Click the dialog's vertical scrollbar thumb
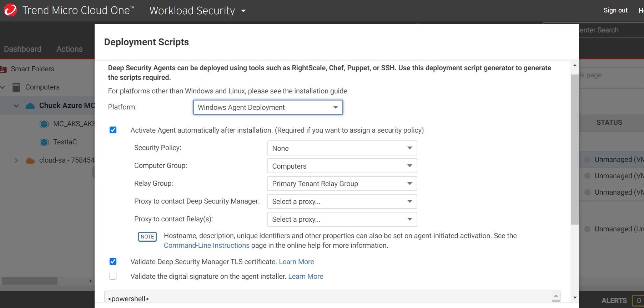The image size is (644, 308). pyautogui.click(x=574, y=150)
